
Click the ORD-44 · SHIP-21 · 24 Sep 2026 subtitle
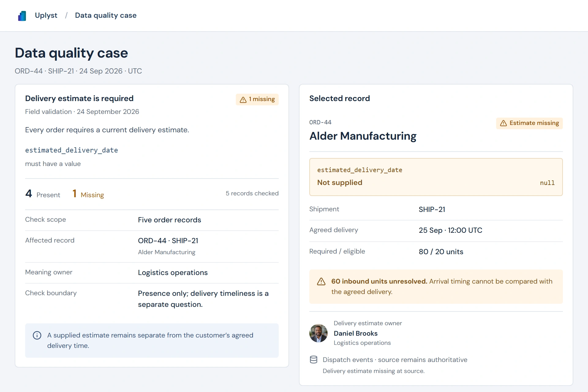tap(78, 71)
